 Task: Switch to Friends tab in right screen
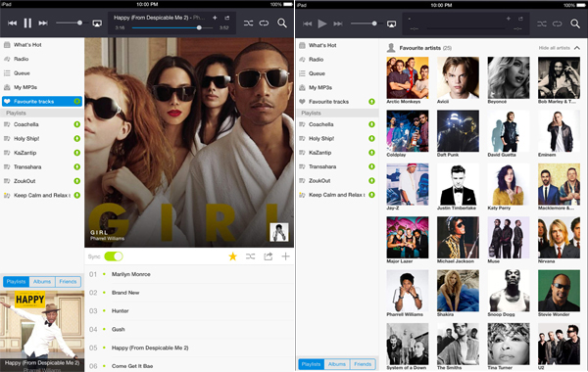click(363, 364)
